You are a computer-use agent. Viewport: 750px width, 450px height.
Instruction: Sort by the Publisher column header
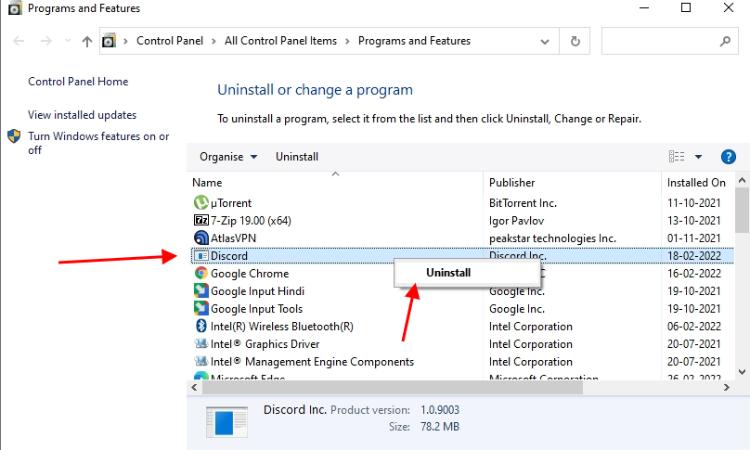point(512,183)
